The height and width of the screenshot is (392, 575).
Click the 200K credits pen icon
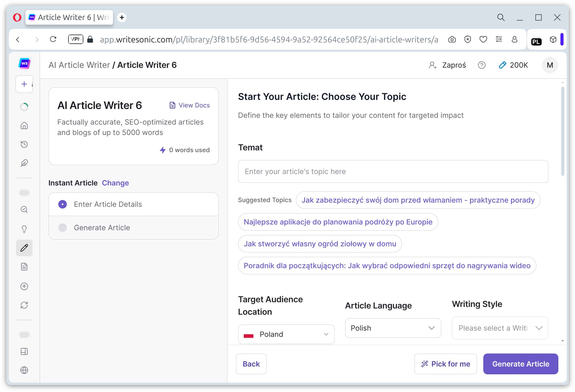(x=503, y=65)
